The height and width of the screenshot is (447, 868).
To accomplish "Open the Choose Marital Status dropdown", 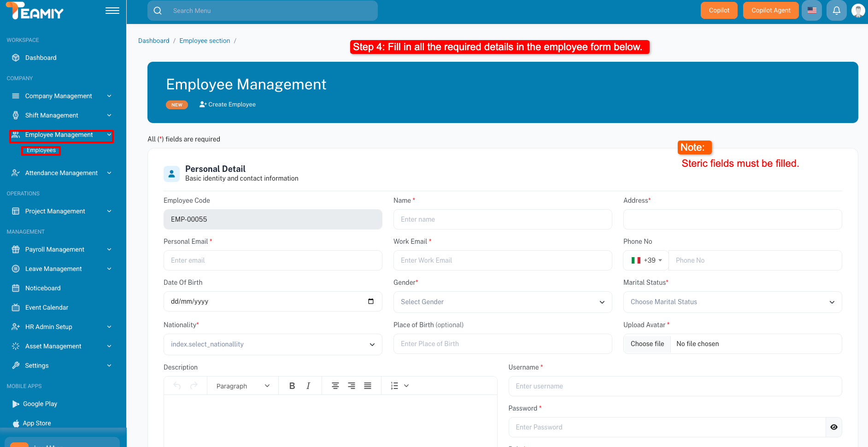I will click(x=732, y=302).
